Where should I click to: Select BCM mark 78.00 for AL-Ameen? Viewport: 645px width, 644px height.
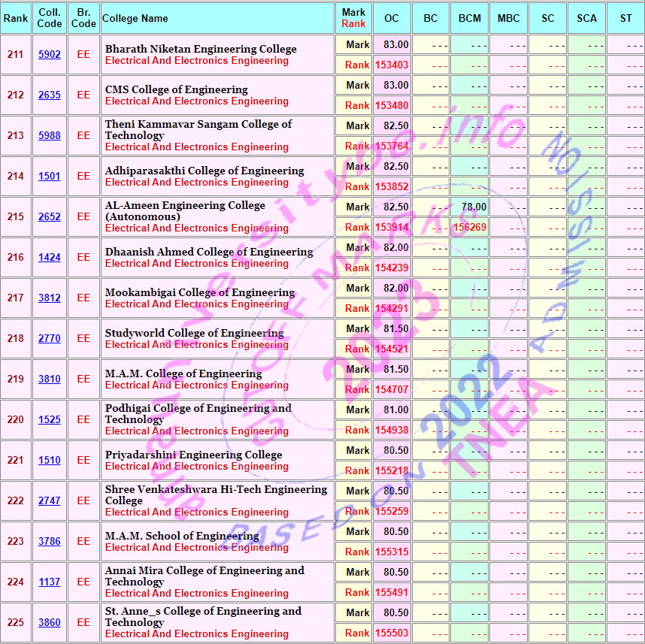coord(474,207)
